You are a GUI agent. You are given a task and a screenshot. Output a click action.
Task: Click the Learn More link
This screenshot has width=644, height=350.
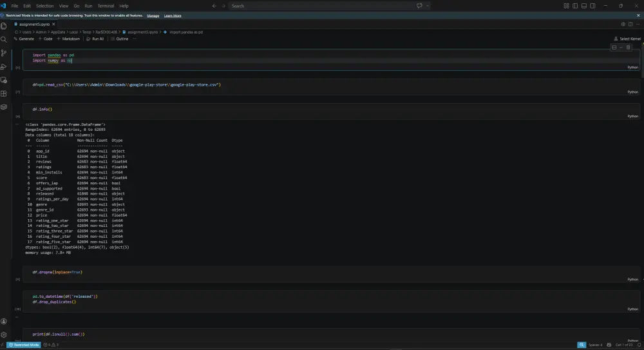173,15
